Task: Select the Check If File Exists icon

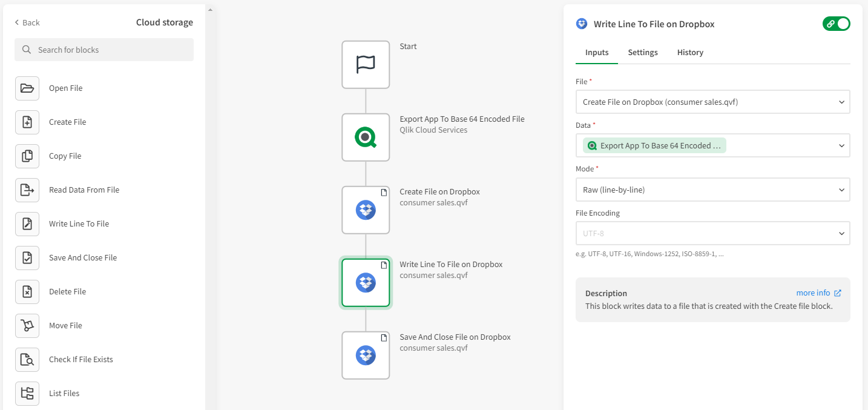Action: click(27, 360)
